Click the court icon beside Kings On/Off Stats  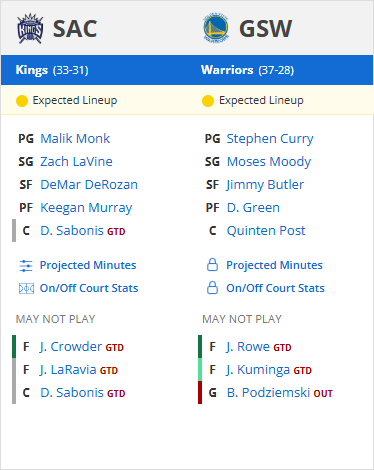(x=26, y=288)
